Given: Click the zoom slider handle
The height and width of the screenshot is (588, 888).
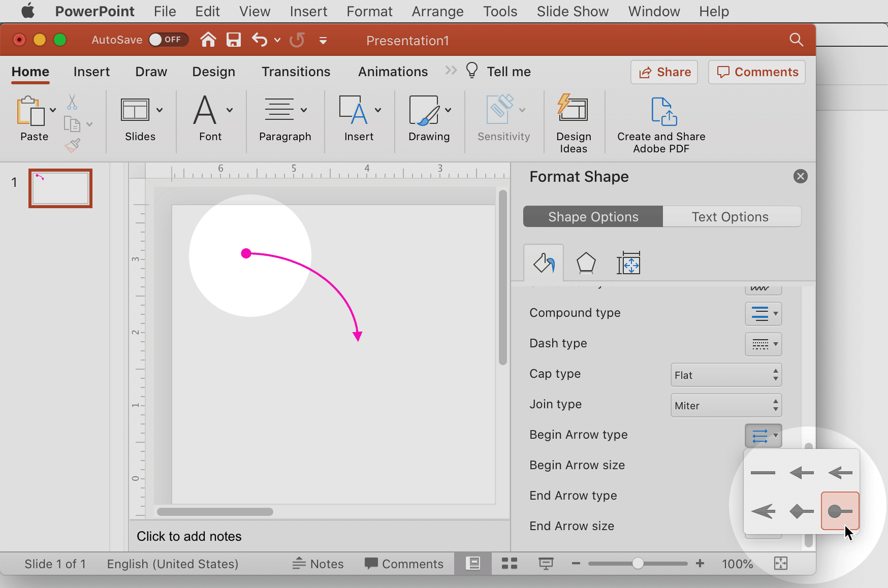Looking at the screenshot, I should coord(638,563).
